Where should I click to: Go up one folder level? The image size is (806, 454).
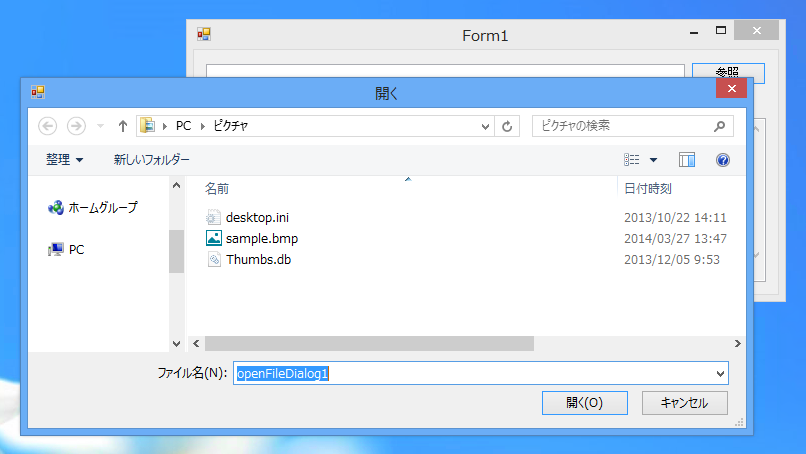[122, 126]
